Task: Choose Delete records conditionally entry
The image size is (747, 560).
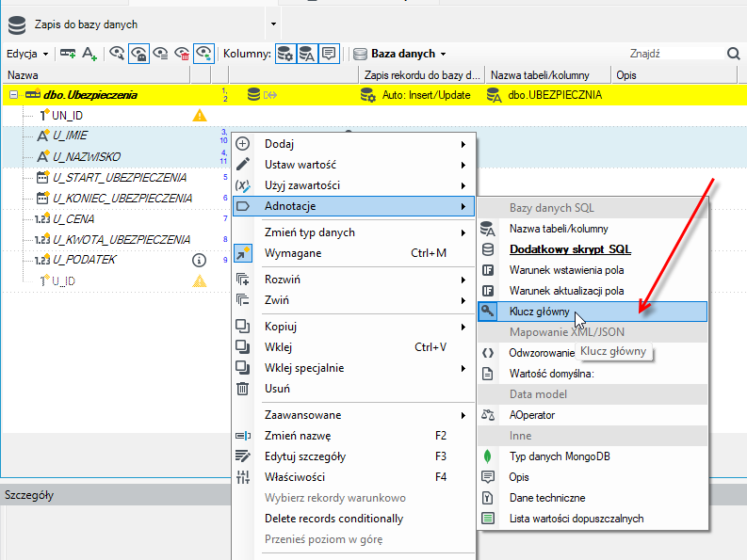Action: pyautogui.click(x=353, y=519)
